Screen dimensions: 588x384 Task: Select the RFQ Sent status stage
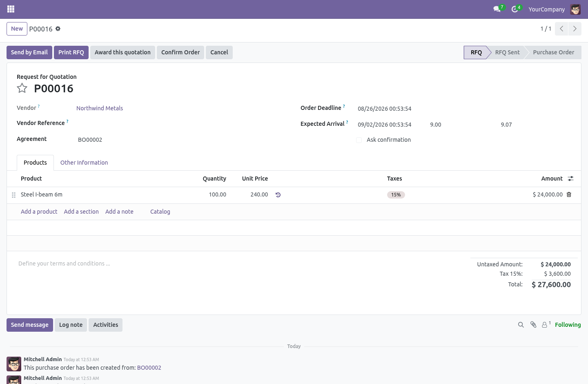pyautogui.click(x=507, y=52)
